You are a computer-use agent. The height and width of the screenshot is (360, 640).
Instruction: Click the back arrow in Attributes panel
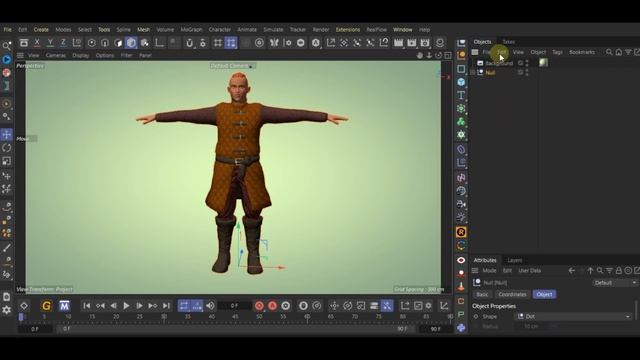tap(571, 271)
